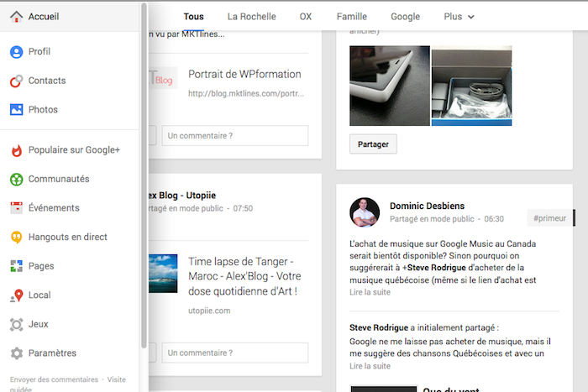Open the Tanger seascape thumbnail
This screenshot has width=588, height=392.
(163, 274)
